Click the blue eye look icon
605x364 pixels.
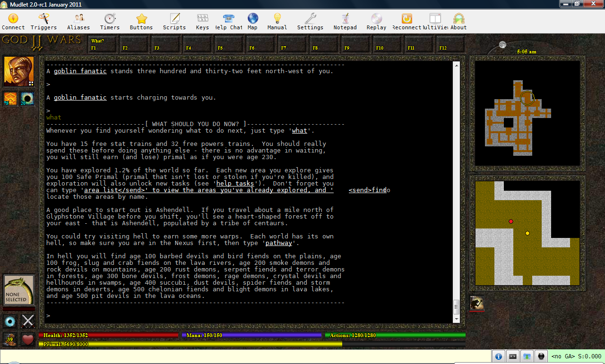tap(10, 322)
